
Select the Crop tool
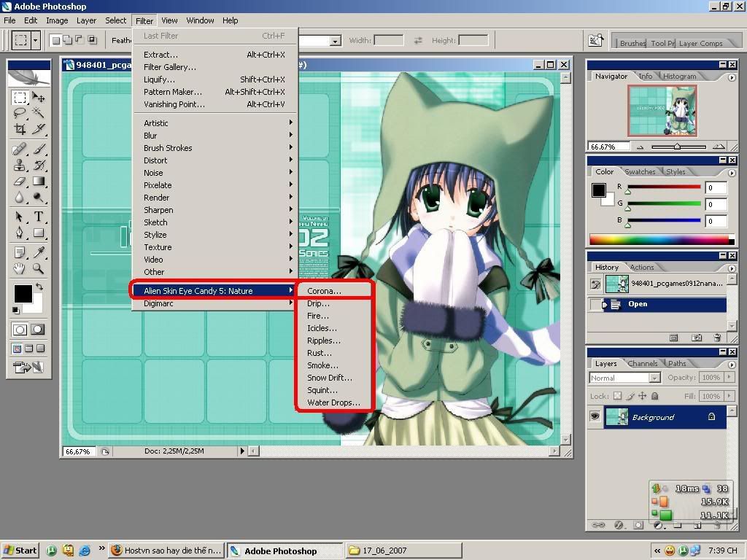coord(20,128)
